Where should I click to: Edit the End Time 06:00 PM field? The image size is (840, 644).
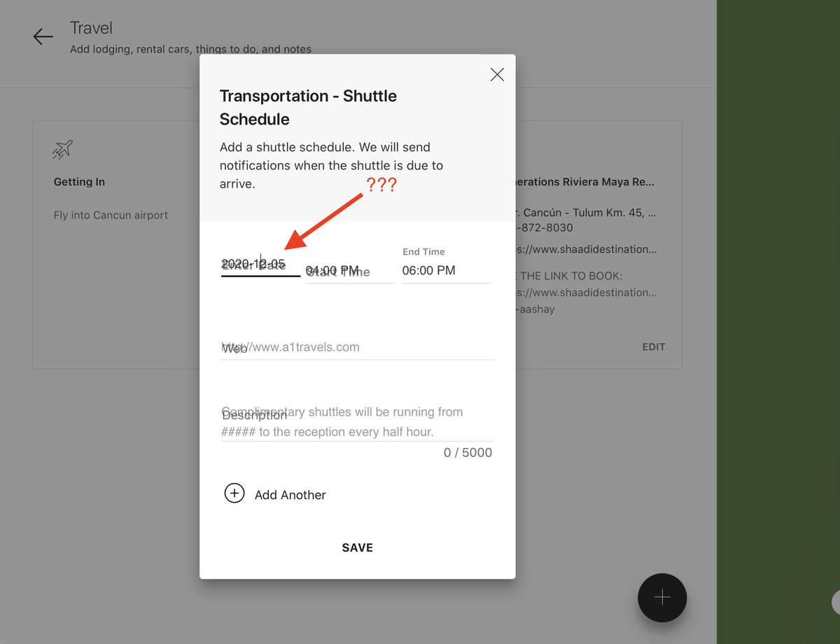click(x=447, y=270)
